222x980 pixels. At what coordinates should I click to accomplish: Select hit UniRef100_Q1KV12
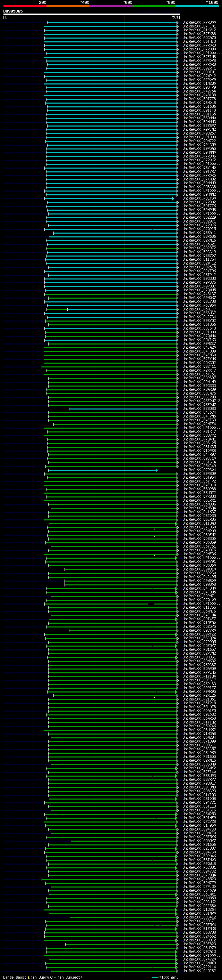coord(199,30)
